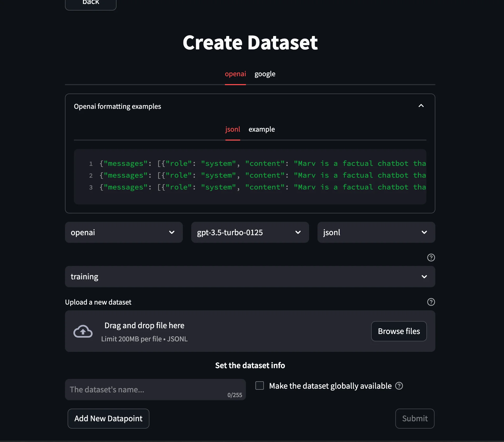
Task: Click the help icon beside Upload a new dataset
Action: [x=431, y=302]
